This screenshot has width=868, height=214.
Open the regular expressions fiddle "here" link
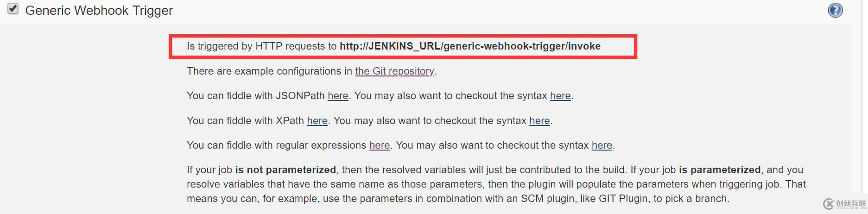click(379, 145)
